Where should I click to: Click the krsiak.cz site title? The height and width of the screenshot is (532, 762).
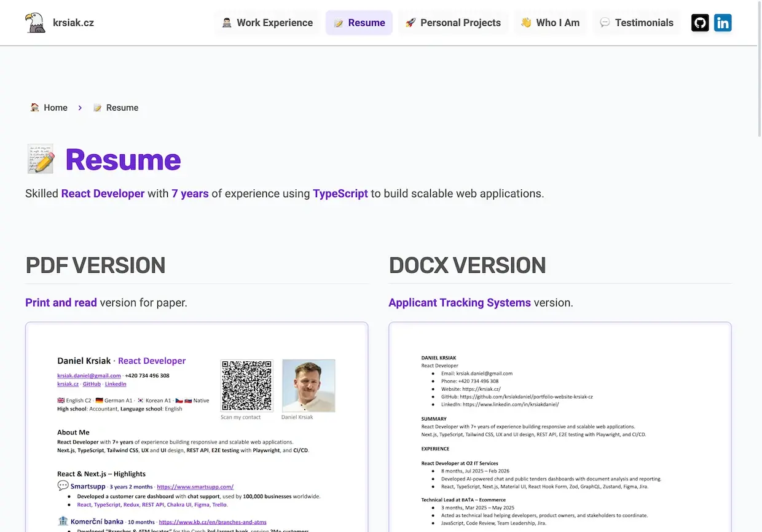click(73, 23)
